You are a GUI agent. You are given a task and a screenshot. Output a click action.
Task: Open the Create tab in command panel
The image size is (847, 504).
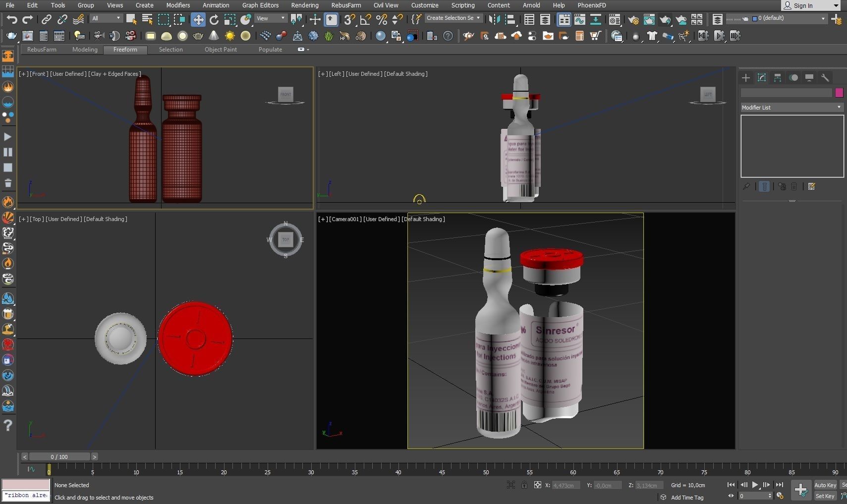pyautogui.click(x=746, y=78)
